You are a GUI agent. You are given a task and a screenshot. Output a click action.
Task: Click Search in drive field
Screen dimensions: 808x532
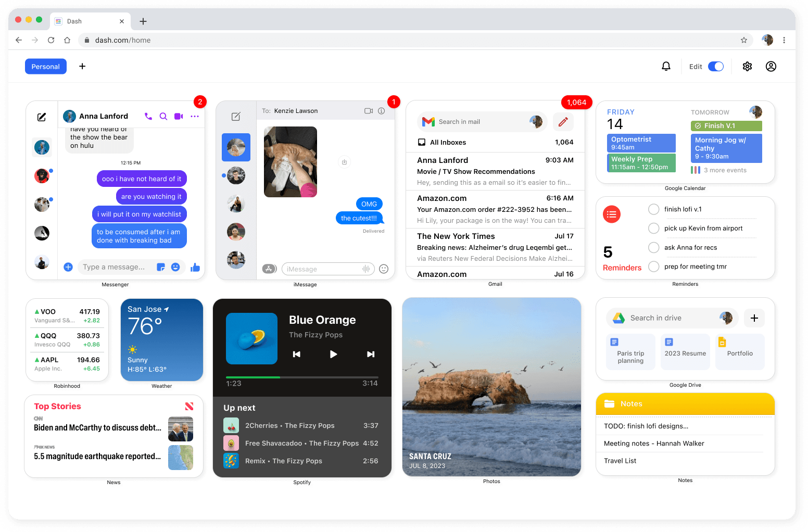(x=672, y=318)
